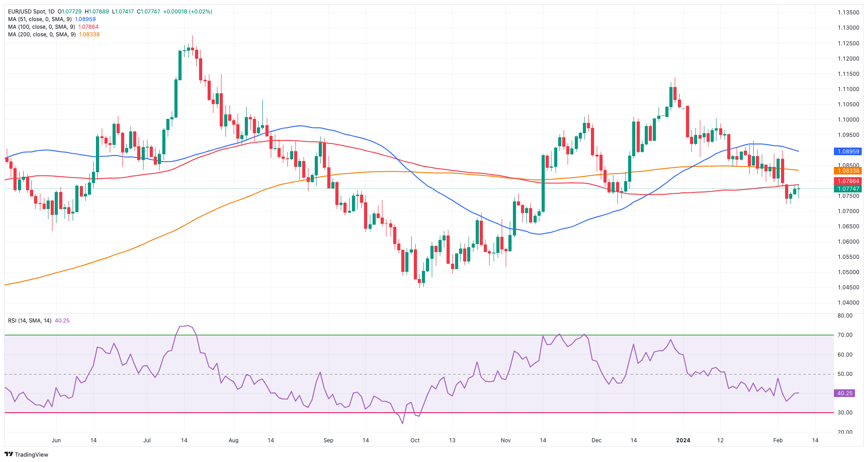Click the 12 date label after 2024
Image resolution: width=868 pixels, height=462 pixels.
(720, 440)
